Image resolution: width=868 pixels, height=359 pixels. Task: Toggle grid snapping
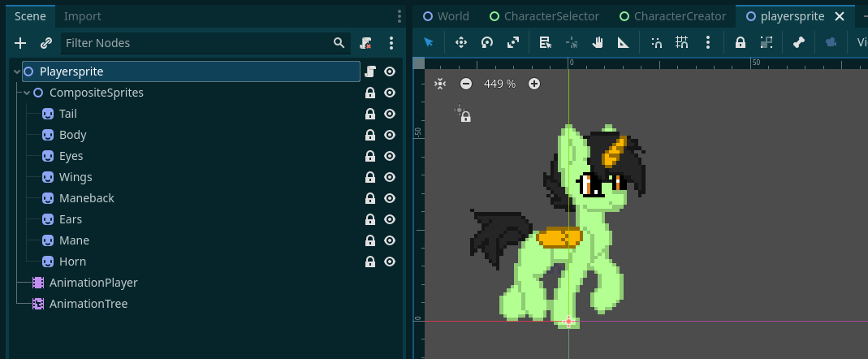click(682, 42)
